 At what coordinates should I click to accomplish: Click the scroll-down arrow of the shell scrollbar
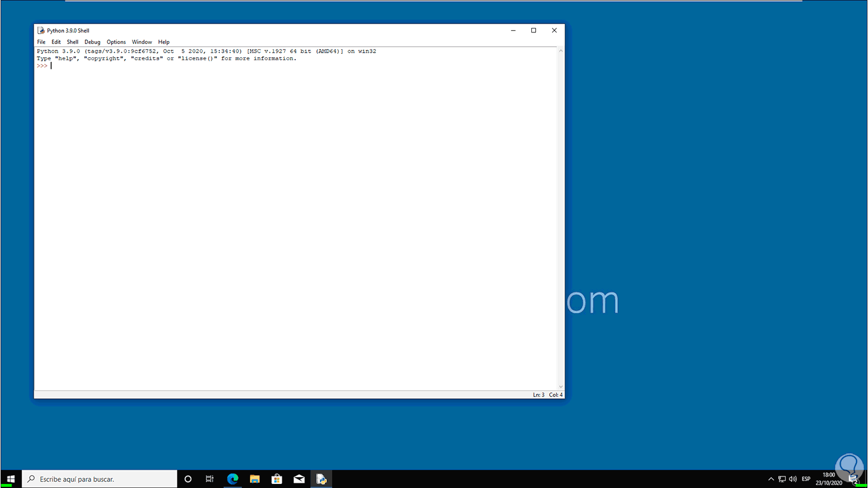pyautogui.click(x=560, y=387)
